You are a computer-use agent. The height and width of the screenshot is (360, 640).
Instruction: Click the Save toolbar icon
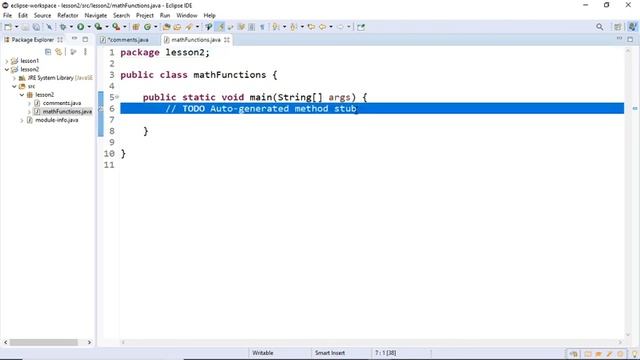pos(25,27)
